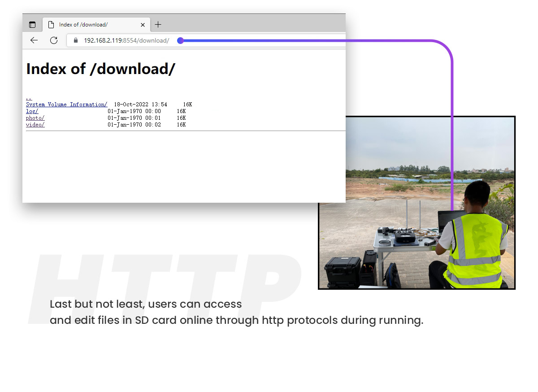Viewport: 538px width, 392px height.
Task: Open a new browser tab
Action: coord(158,25)
